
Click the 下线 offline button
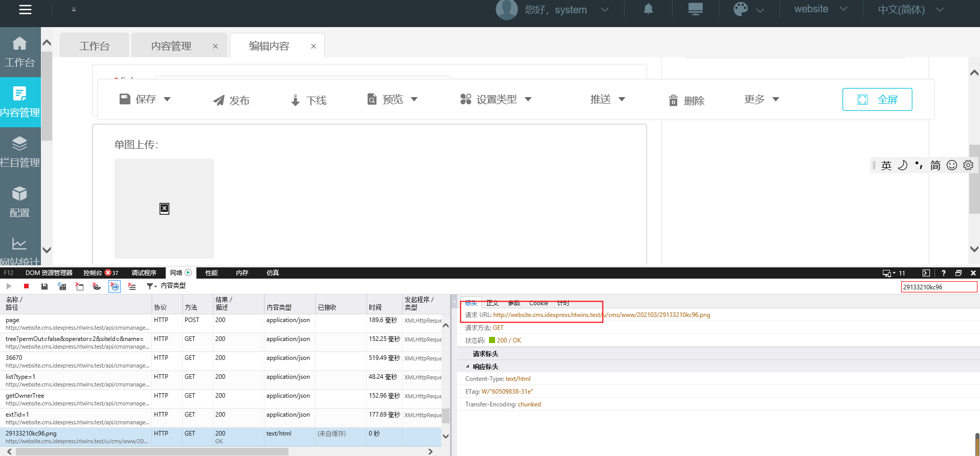[x=308, y=100]
